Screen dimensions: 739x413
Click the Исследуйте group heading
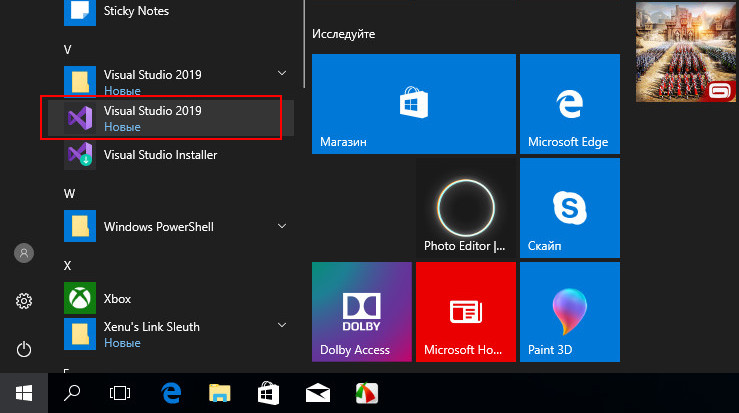point(344,34)
